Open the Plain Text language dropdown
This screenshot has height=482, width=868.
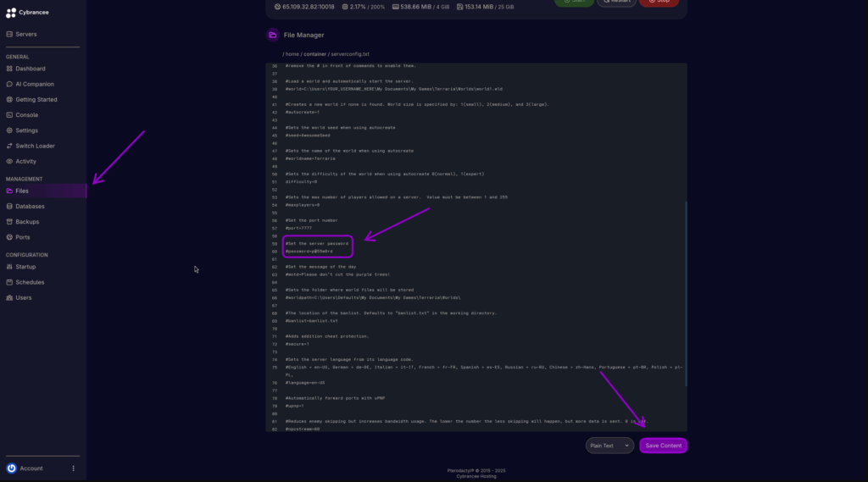[609, 446]
